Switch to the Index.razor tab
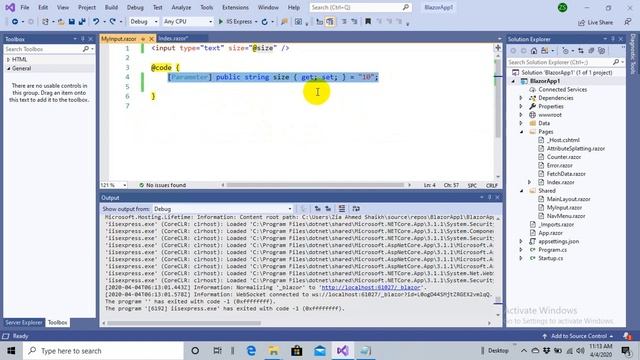This screenshot has width=640, height=360. click(173, 38)
